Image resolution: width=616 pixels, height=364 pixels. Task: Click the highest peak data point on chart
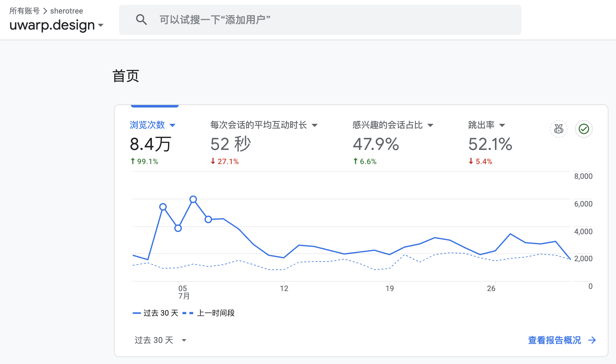pyautogui.click(x=193, y=199)
